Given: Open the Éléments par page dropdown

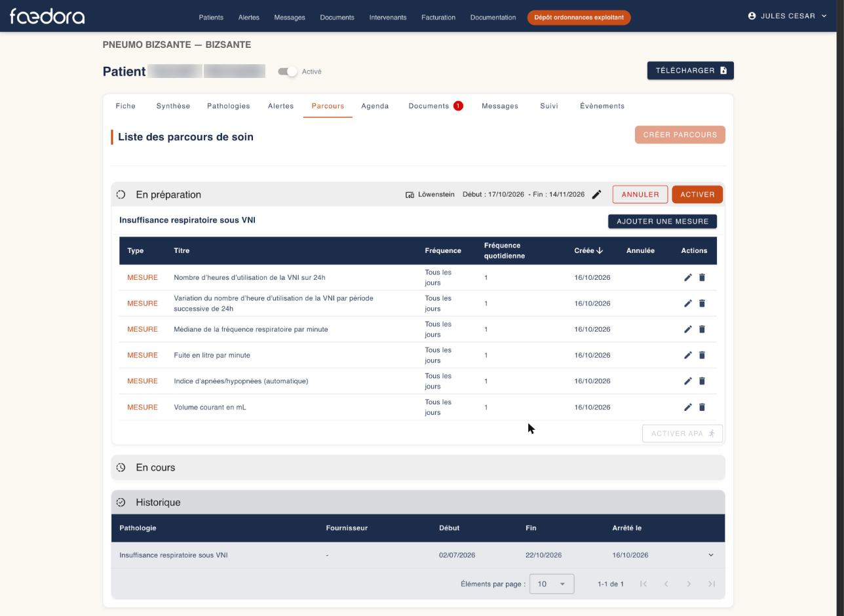Looking at the screenshot, I should tap(552, 584).
